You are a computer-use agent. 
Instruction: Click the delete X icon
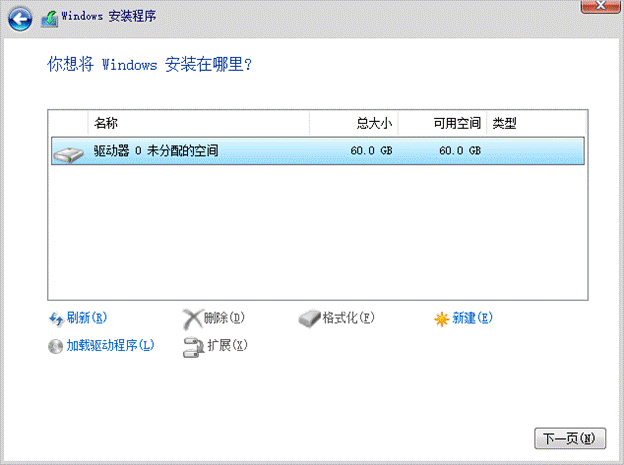(x=193, y=318)
